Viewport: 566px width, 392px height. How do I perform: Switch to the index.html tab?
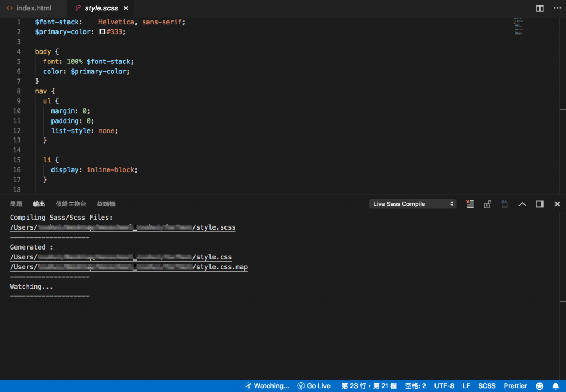(29, 8)
